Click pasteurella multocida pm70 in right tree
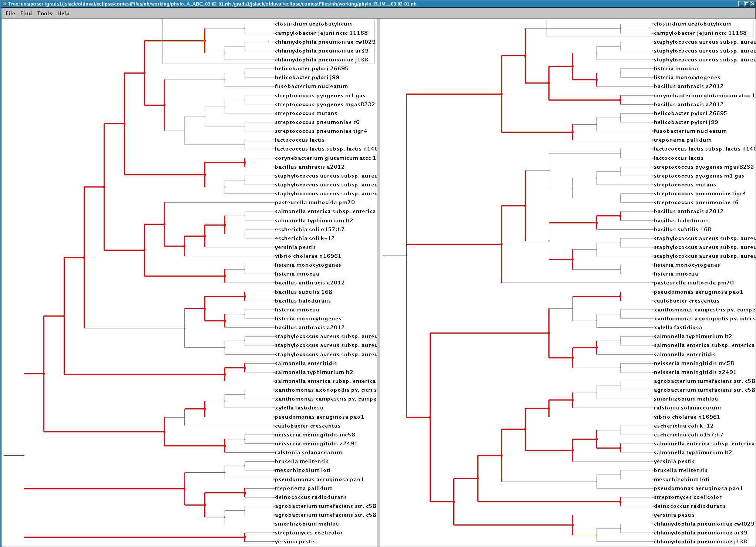The height and width of the screenshot is (547, 756). pos(693,283)
